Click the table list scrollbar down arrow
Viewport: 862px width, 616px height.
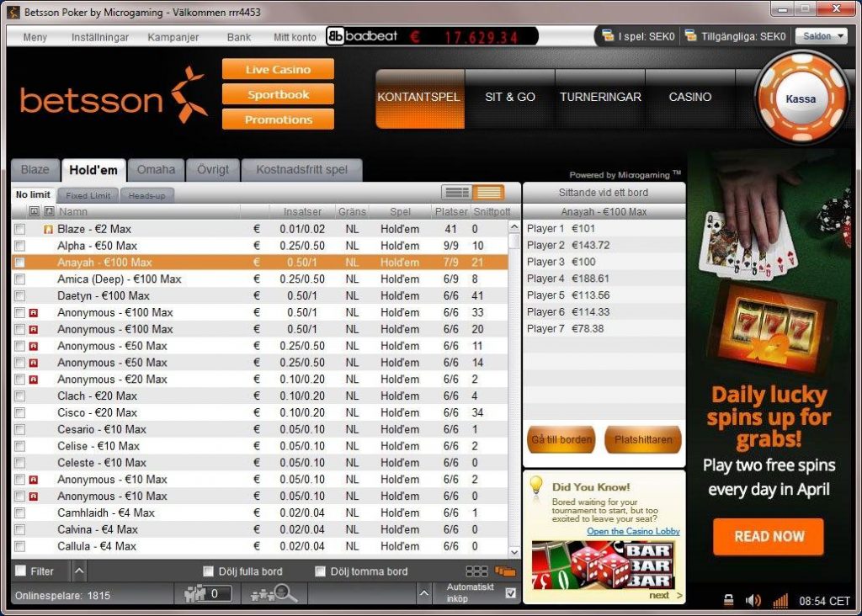(514, 552)
